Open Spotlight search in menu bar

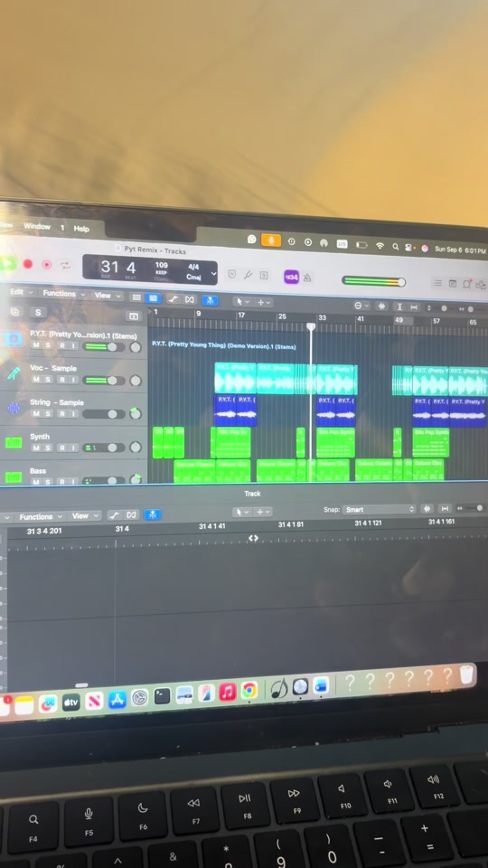coord(396,246)
